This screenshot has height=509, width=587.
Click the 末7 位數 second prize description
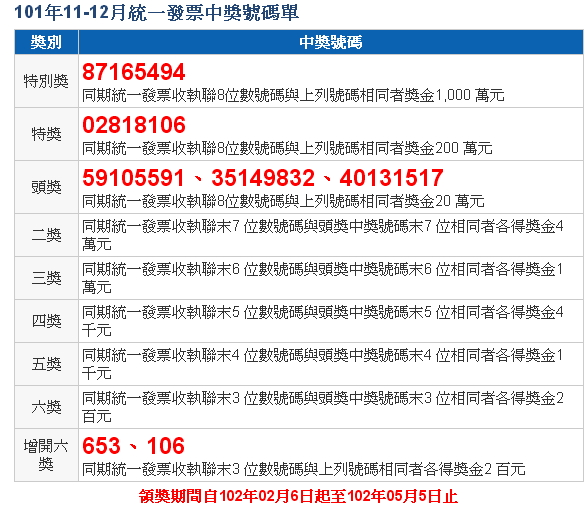tap(322, 235)
